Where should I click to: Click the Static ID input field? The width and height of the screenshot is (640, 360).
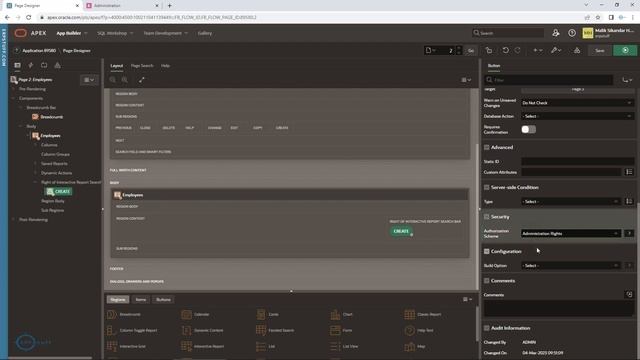pos(577,162)
